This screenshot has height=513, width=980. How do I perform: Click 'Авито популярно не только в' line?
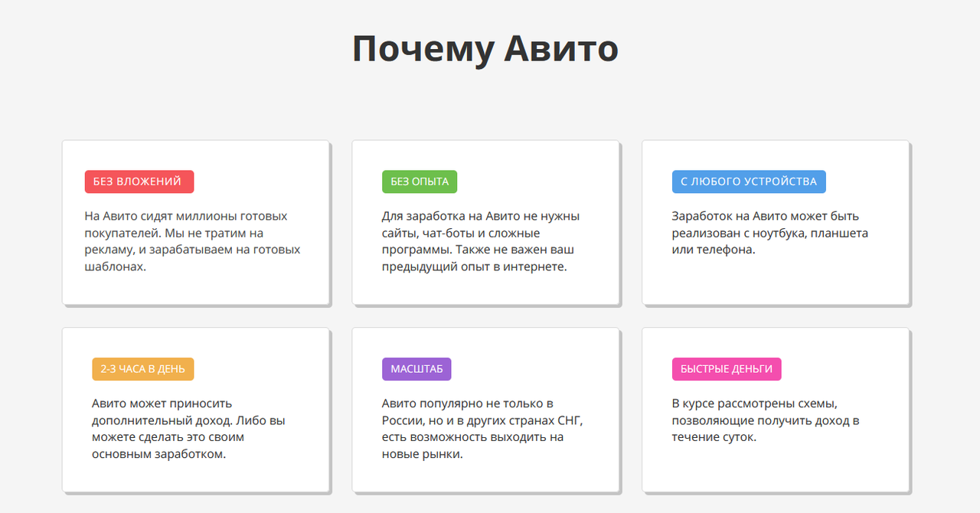coord(467,404)
